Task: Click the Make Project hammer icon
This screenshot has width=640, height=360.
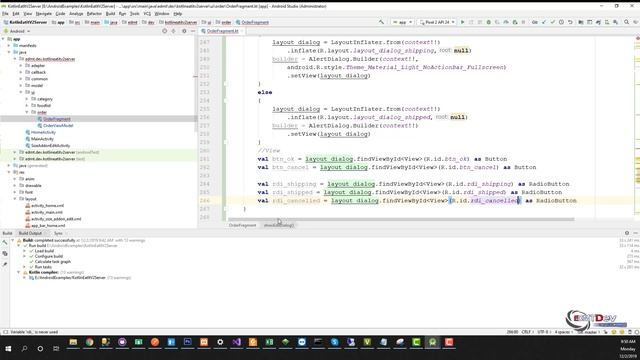Action: coord(381,22)
